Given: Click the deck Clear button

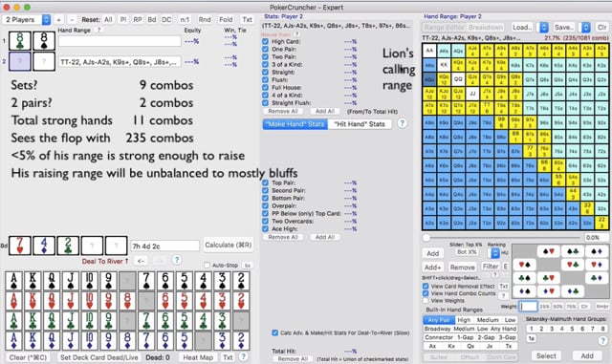Looking at the screenshot, I should tap(28, 357).
